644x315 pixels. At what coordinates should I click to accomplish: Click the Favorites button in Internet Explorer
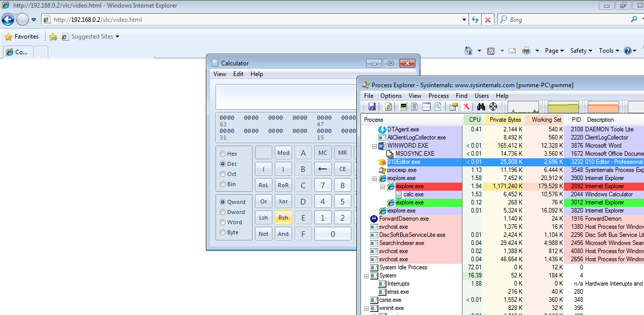(x=22, y=37)
